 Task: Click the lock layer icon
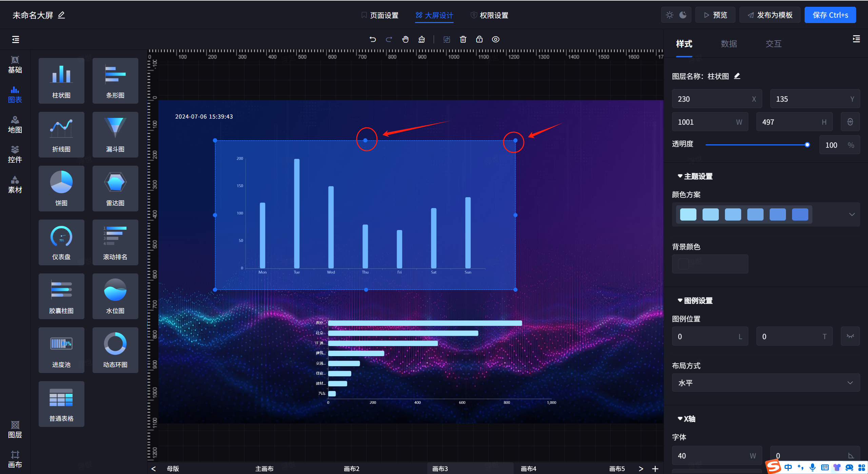click(479, 39)
